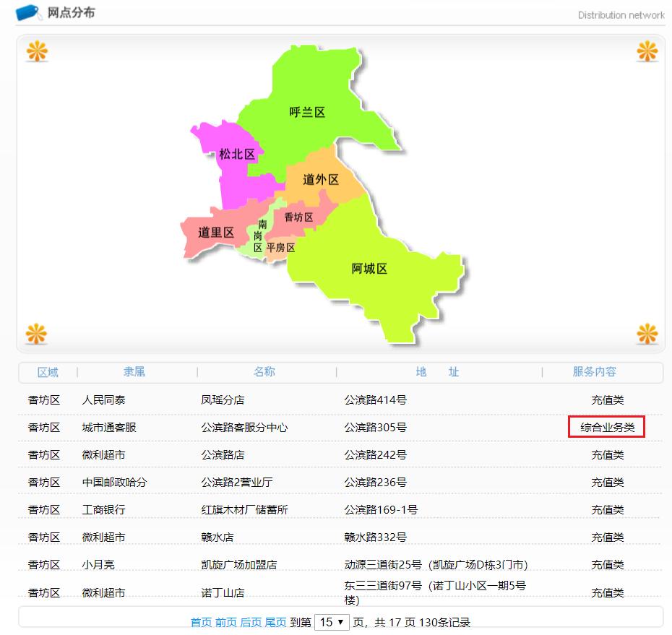Jump to last page via 尾页
The width and height of the screenshot is (672, 635).
click(276, 621)
